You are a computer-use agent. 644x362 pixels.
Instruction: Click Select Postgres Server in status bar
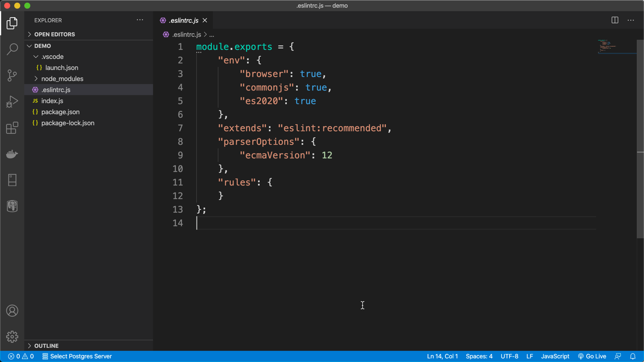point(77,356)
